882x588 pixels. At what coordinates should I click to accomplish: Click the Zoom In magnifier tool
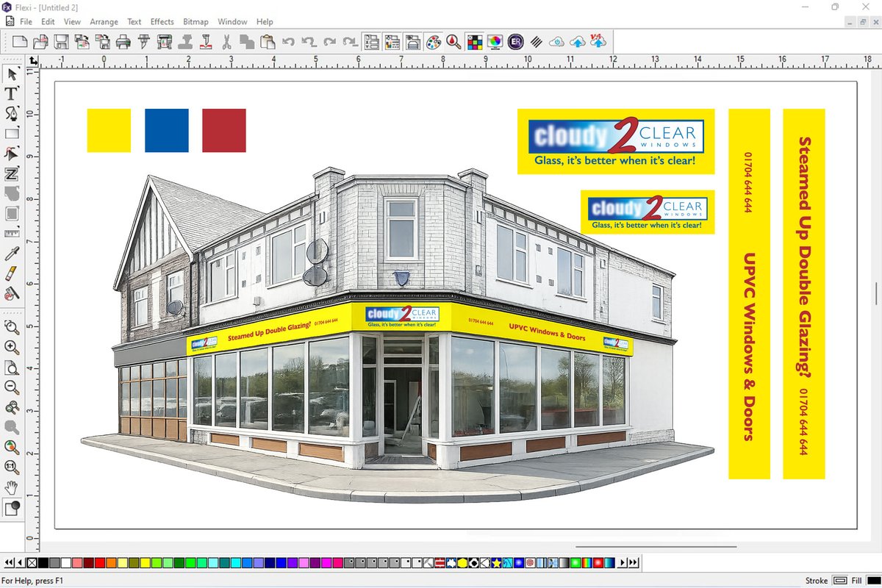coord(12,347)
